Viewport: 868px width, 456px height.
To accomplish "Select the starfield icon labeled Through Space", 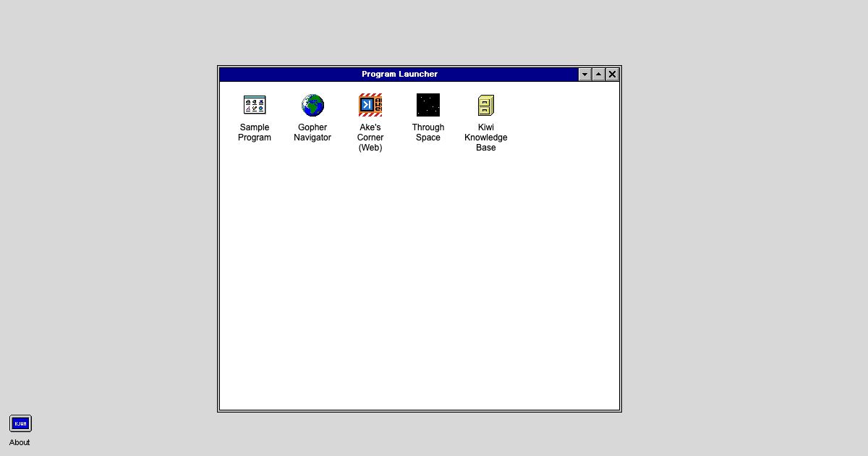I will tap(428, 104).
